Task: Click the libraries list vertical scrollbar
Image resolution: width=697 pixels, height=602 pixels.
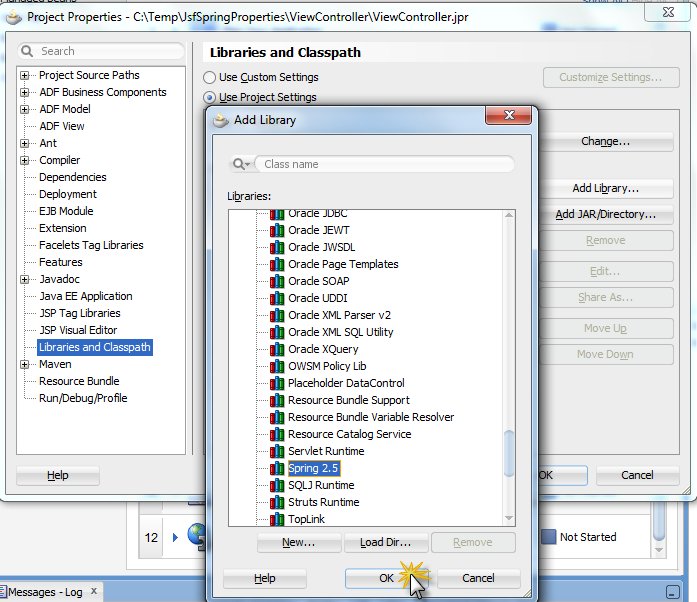Action: pyautogui.click(x=509, y=454)
